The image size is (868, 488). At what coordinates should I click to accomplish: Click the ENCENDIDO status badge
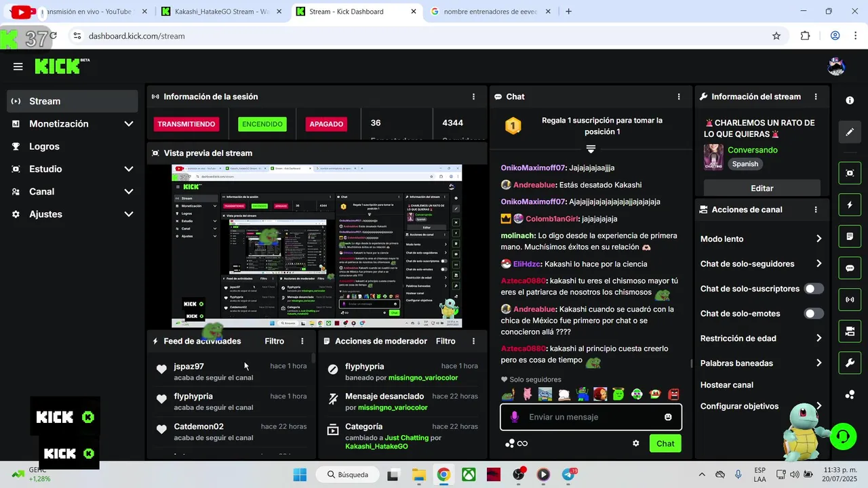[262, 124]
